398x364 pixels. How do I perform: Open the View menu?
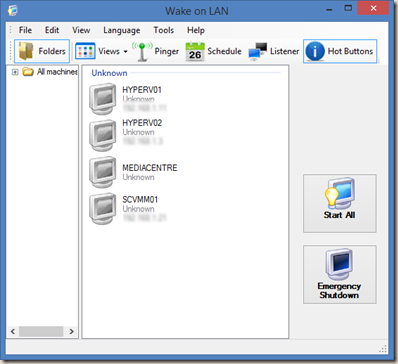[x=81, y=30]
